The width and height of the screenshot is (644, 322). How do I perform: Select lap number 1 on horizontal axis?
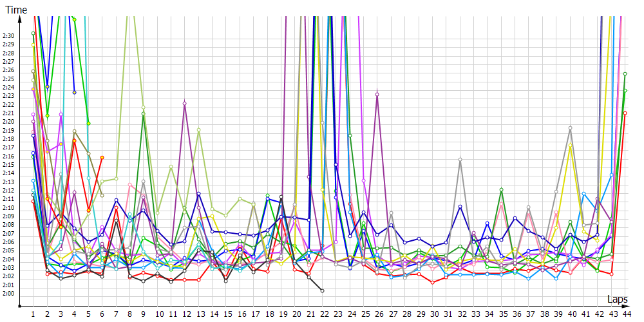[x=33, y=314]
